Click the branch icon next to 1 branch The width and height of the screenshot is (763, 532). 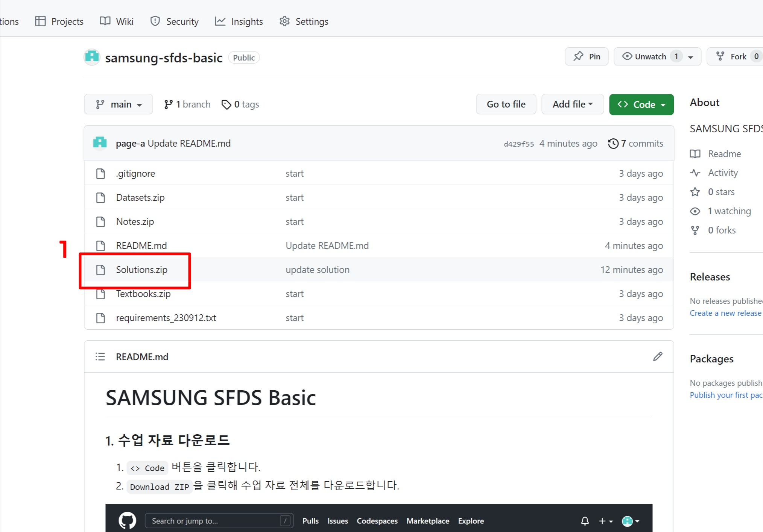tap(169, 104)
